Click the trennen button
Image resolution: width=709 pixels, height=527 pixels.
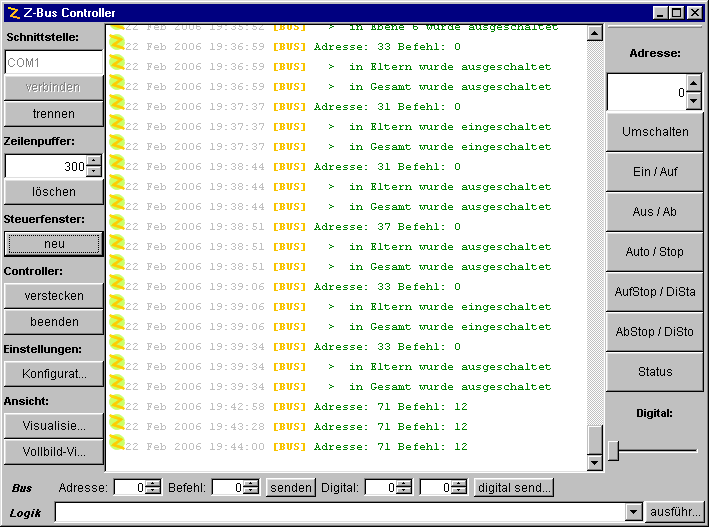pyautogui.click(x=54, y=114)
